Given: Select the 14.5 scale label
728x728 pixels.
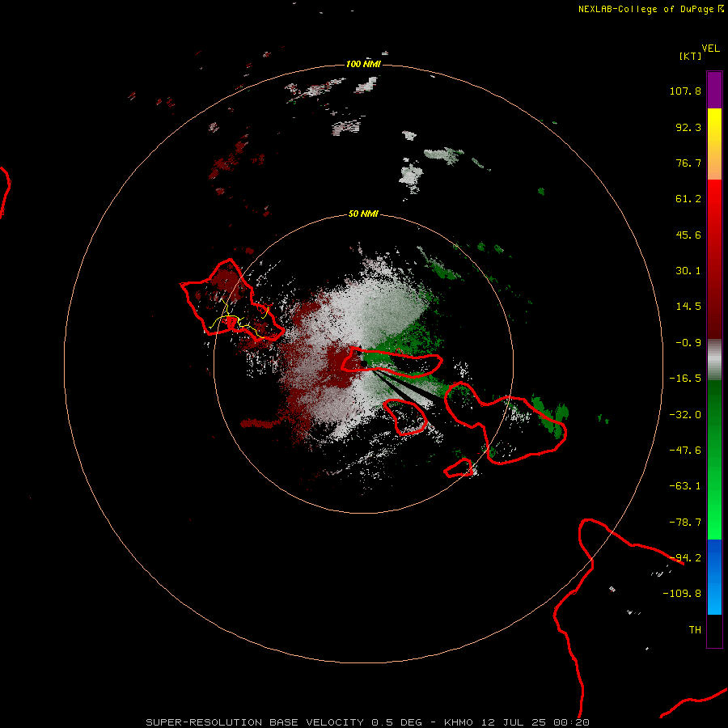Looking at the screenshot, I should point(688,307).
